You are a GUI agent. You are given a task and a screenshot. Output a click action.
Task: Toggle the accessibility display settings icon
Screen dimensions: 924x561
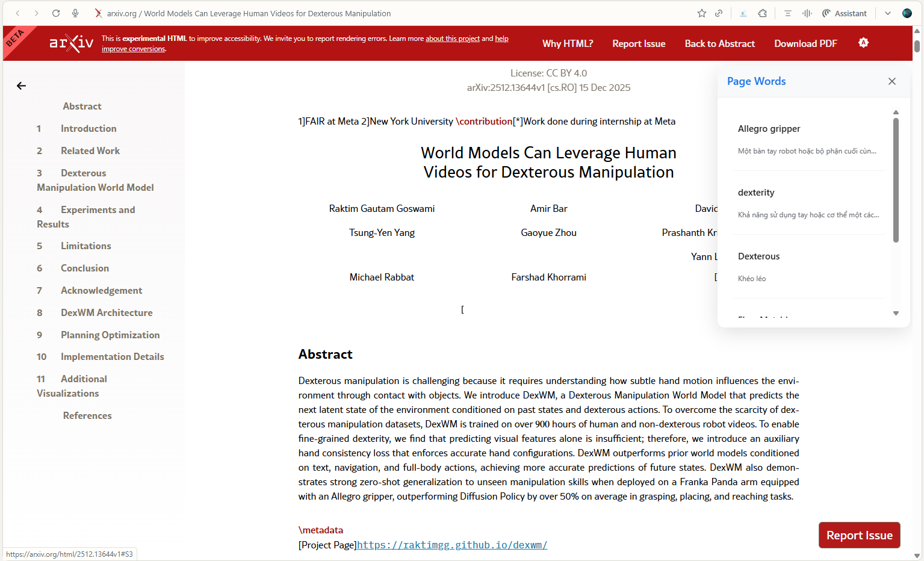pos(863,43)
